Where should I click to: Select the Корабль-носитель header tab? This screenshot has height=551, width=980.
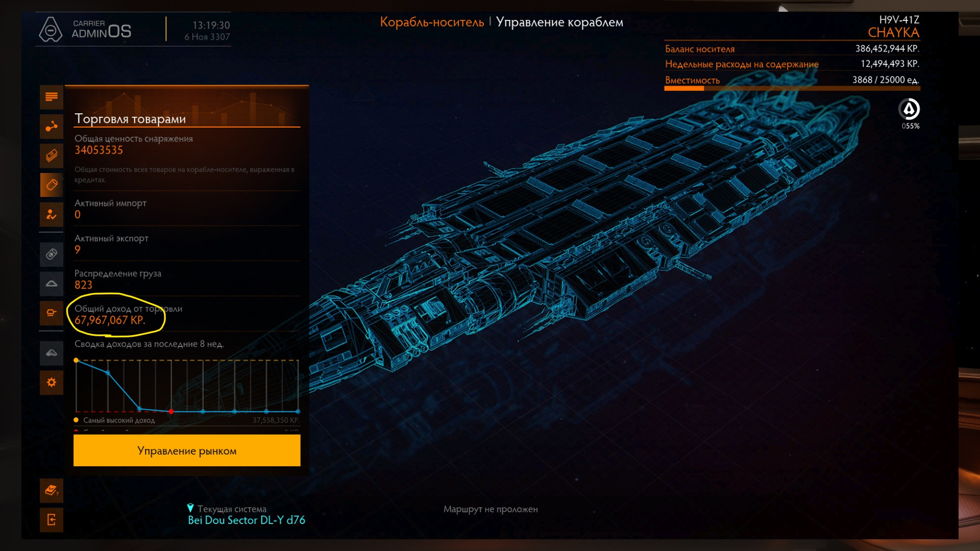click(432, 22)
